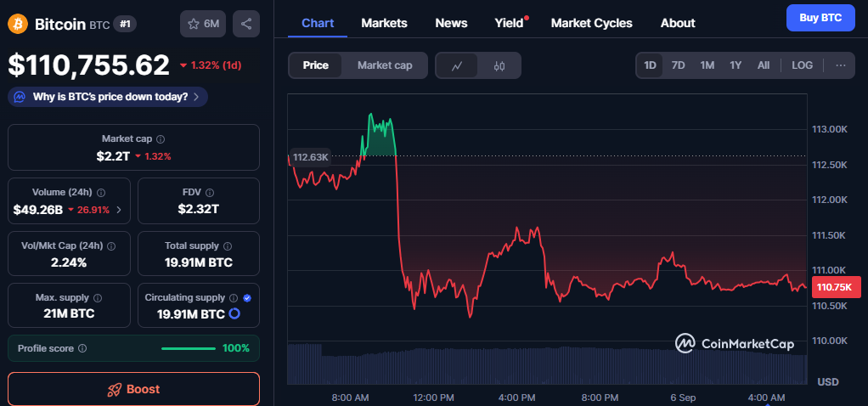Add Bitcoin to watchlist via star 6M button

tap(203, 24)
